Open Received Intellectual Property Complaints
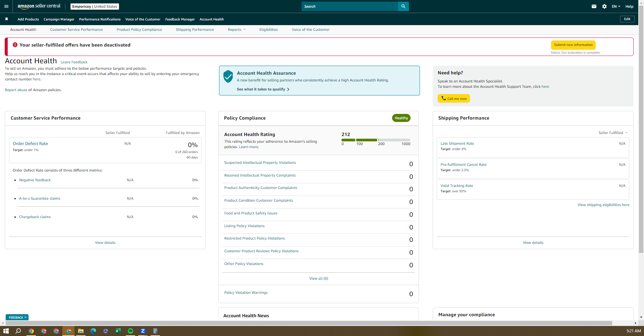Image resolution: width=644 pixels, height=336 pixels. click(260, 175)
